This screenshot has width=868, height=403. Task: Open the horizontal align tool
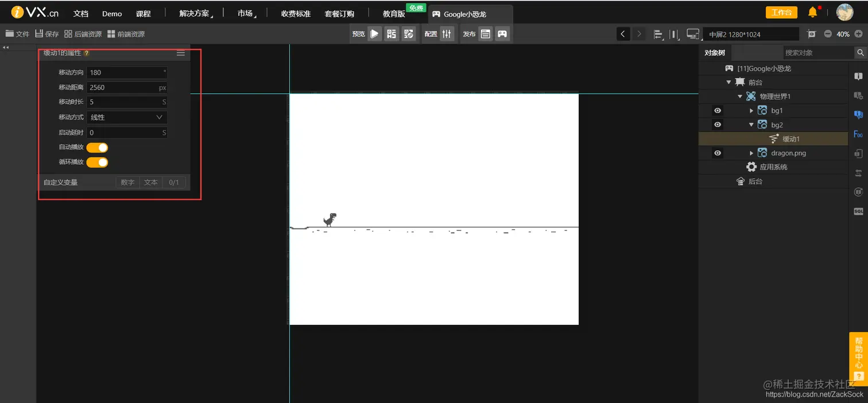tap(658, 34)
